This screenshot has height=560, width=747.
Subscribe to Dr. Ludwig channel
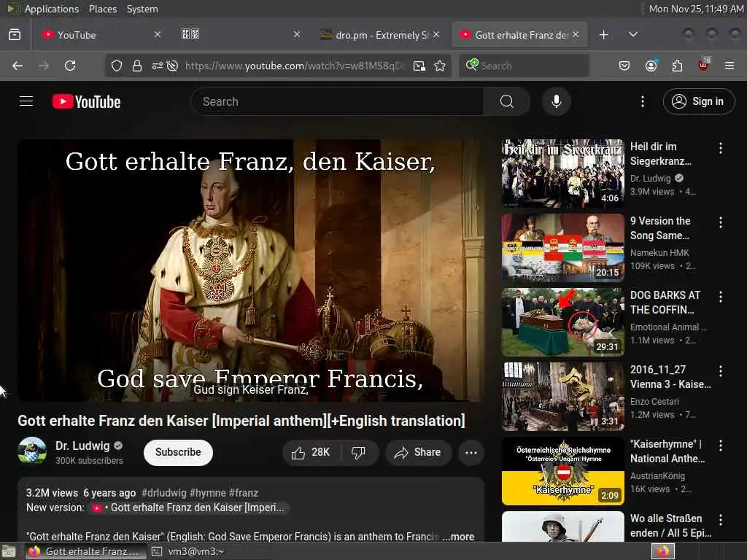[178, 452]
